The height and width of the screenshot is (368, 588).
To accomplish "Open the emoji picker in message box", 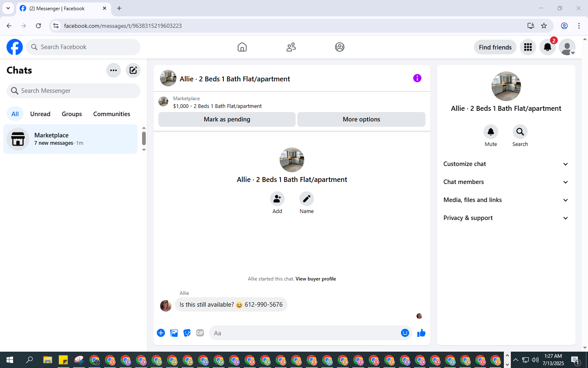I will pos(405,333).
